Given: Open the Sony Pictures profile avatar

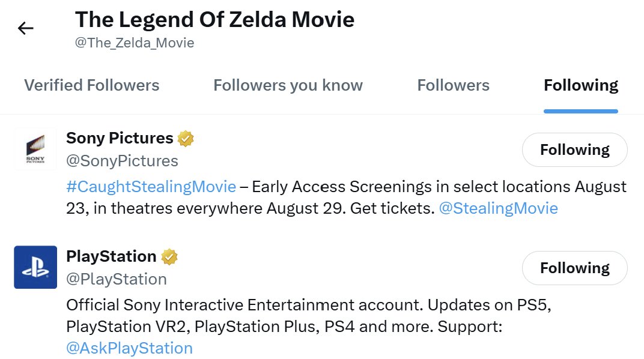Looking at the screenshot, I should [x=35, y=149].
